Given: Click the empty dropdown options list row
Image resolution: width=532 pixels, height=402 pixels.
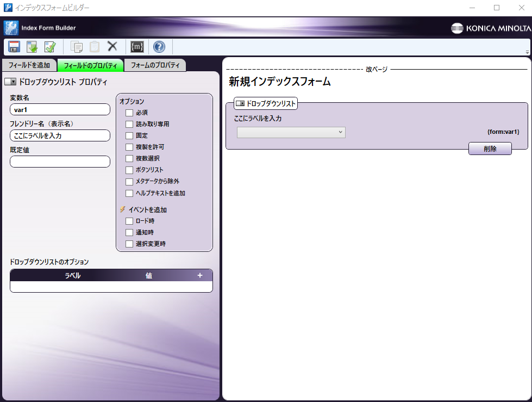Looking at the screenshot, I should [x=111, y=287].
